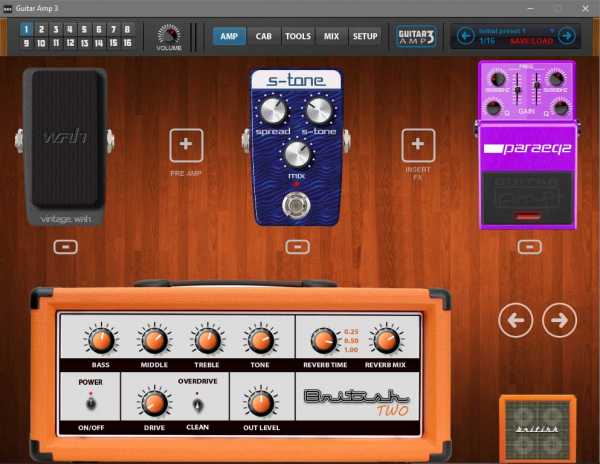Screen dimensions: 600x464
Task: Select preset slot 8
Action: [127, 29]
